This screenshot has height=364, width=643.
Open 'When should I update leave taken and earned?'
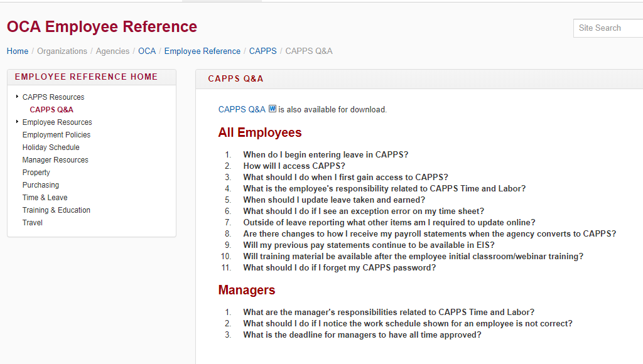click(334, 200)
